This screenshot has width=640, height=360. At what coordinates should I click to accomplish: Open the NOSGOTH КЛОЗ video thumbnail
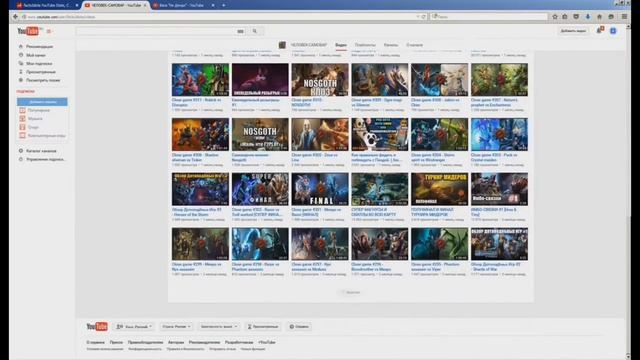[x=320, y=80]
